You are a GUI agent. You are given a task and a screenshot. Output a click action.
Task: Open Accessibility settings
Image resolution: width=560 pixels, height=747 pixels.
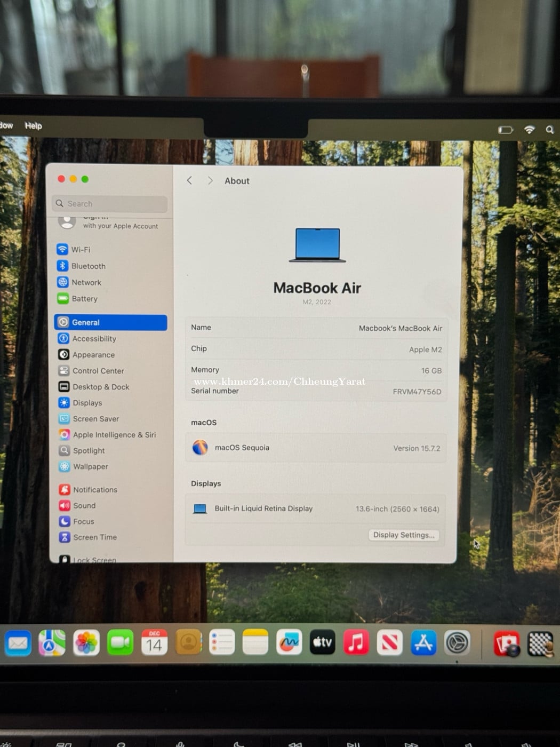pos(94,339)
